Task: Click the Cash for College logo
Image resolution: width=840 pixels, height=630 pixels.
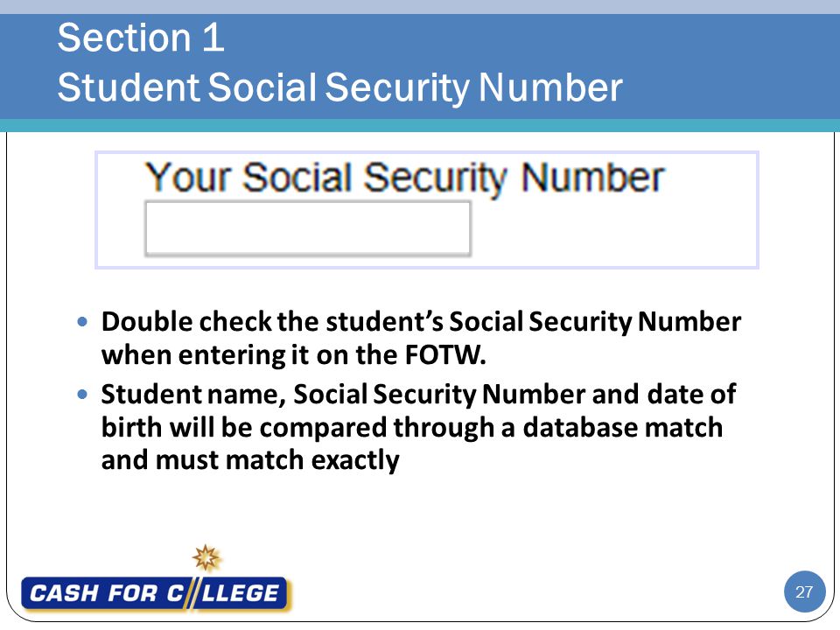Action: (155, 593)
